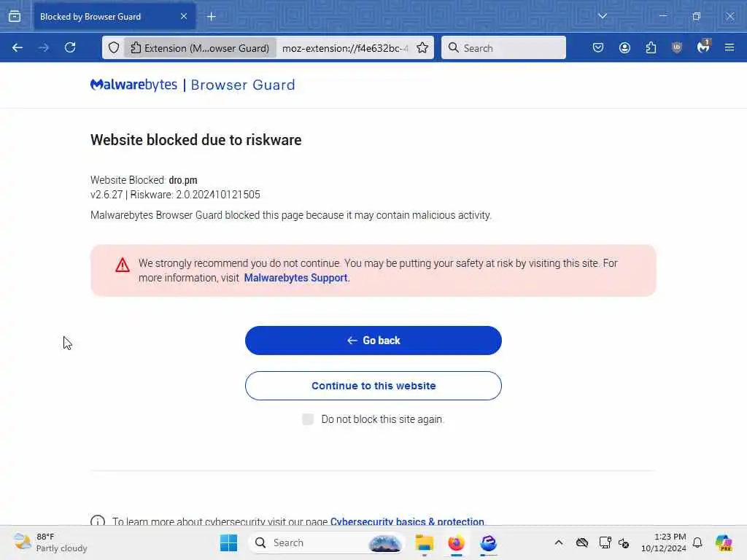Image resolution: width=747 pixels, height=560 pixels.
Task: Click the Firefox View icon
Action: coord(15,16)
